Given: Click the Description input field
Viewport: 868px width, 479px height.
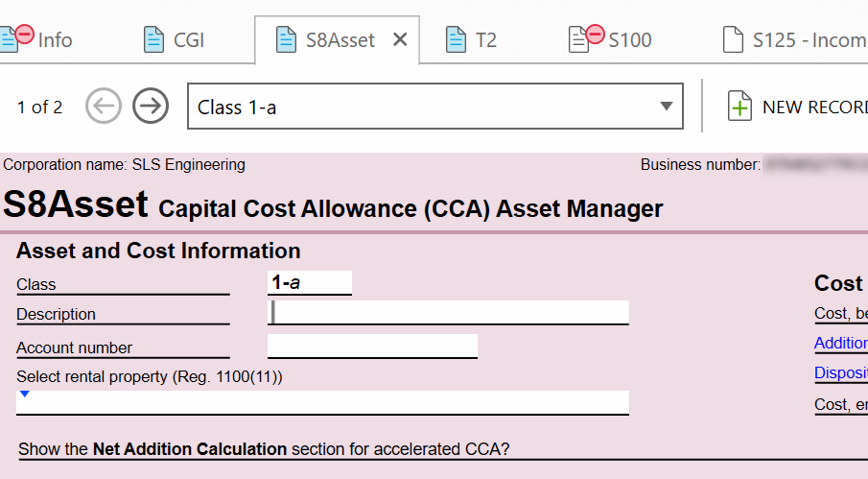Looking at the screenshot, I should click(x=448, y=312).
